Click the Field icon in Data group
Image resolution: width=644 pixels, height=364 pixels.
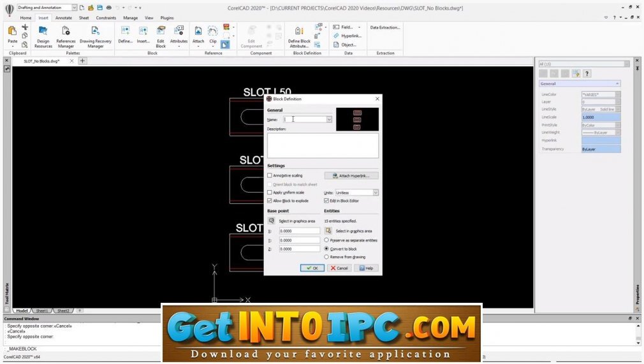336,27
